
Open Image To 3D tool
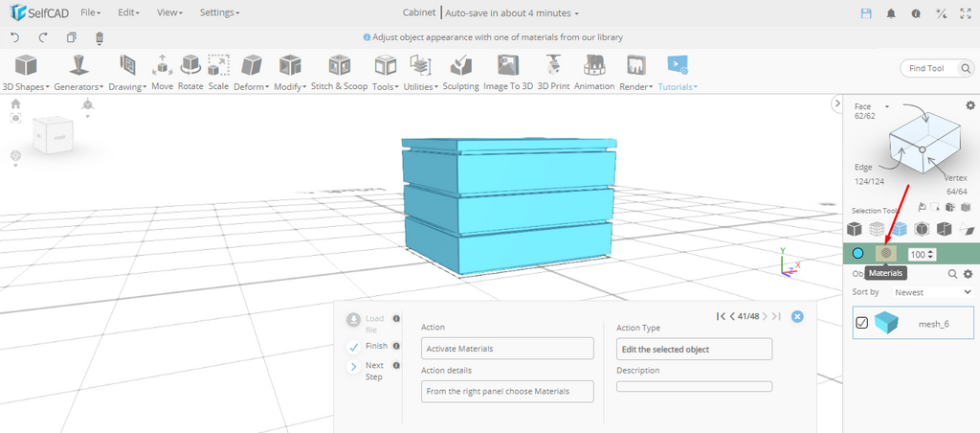(x=507, y=72)
